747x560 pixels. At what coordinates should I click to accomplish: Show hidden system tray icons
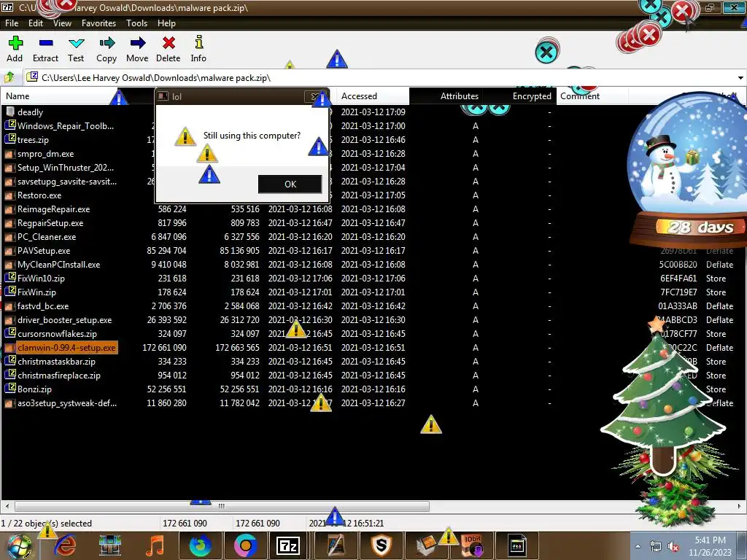(x=638, y=546)
